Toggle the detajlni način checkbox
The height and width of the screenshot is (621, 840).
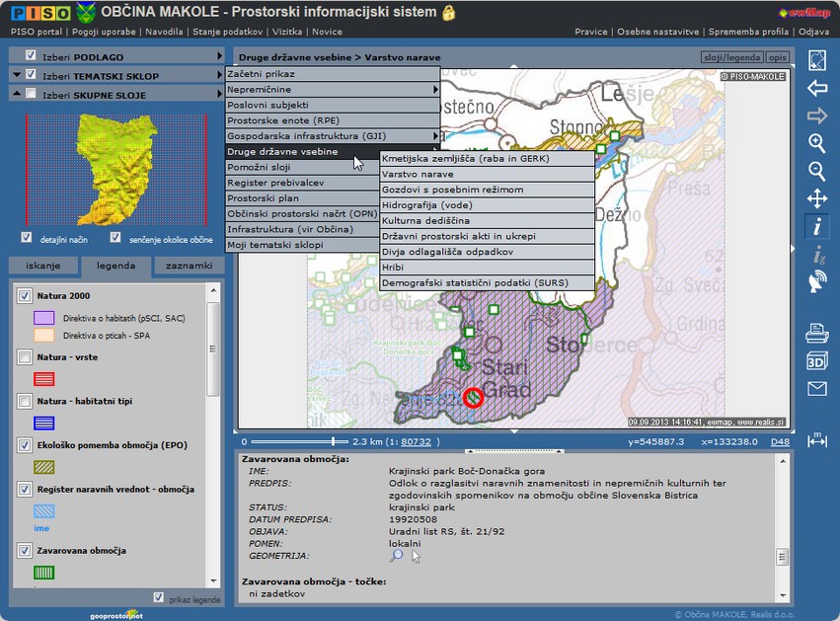click(27, 238)
